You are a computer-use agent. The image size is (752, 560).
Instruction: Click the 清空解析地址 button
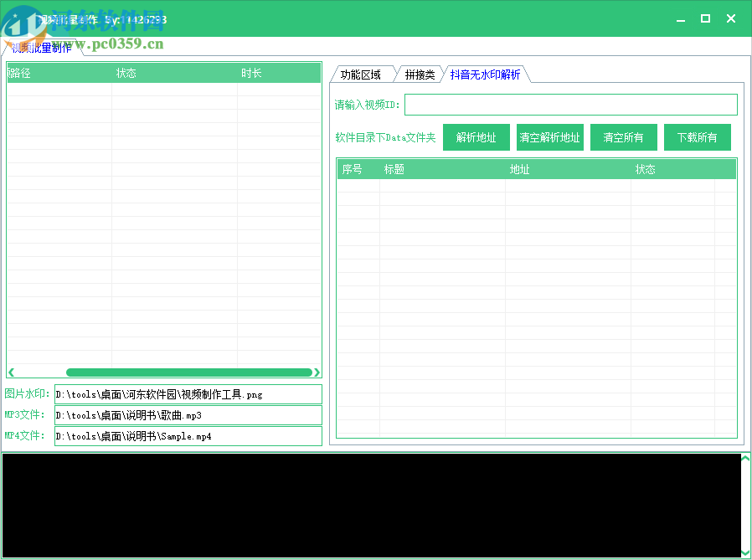549,137
